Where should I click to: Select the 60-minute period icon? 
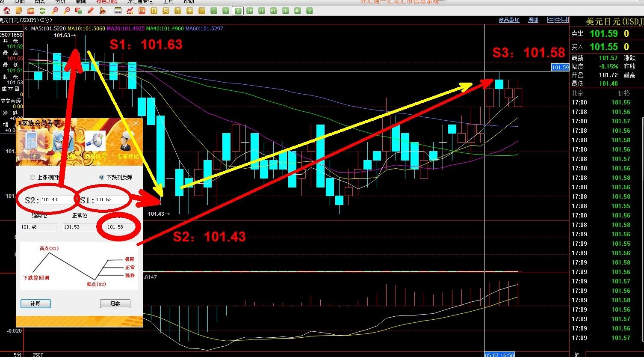[x=274, y=11]
